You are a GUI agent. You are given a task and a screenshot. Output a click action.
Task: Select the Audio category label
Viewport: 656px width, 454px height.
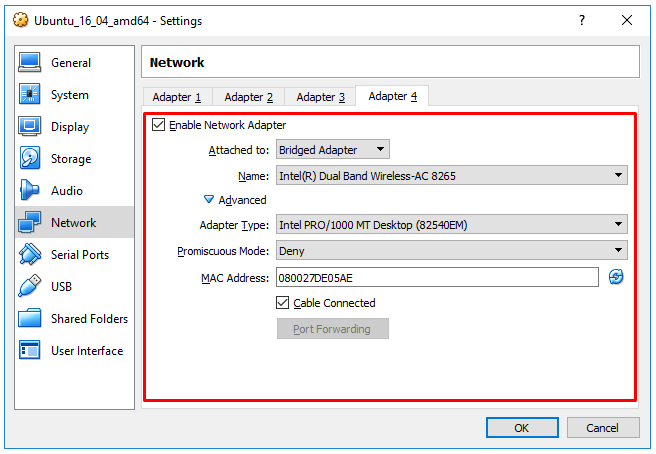click(67, 191)
